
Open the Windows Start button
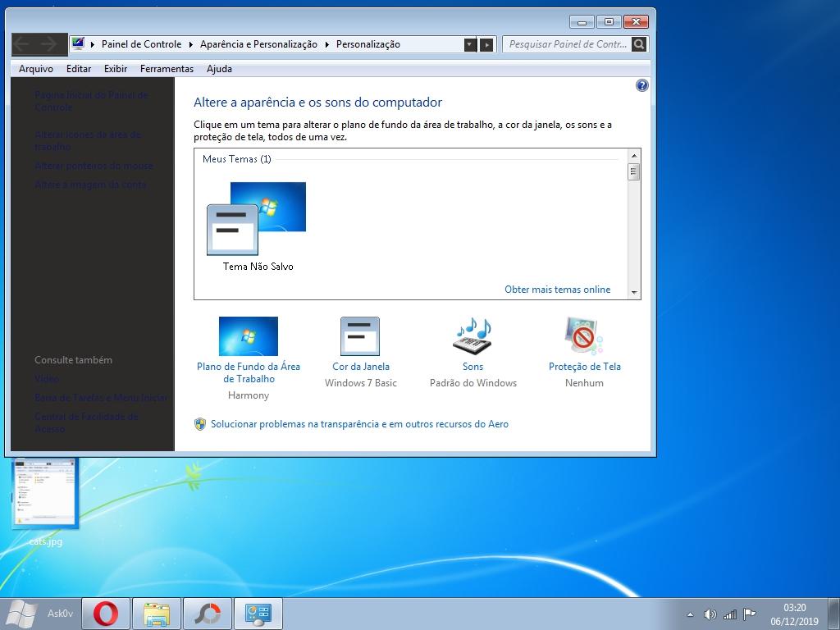click(x=21, y=614)
